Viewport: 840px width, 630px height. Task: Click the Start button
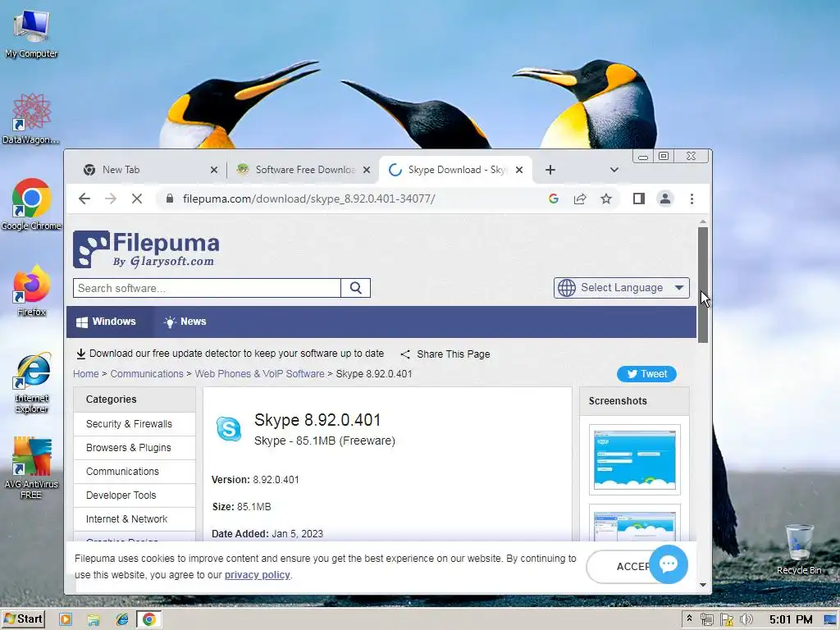click(23, 619)
